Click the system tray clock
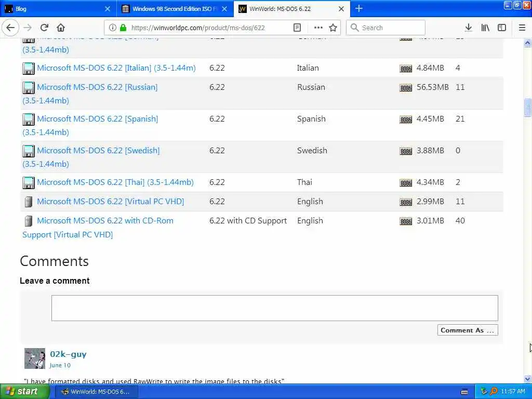The height and width of the screenshot is (399, 532). click(513, 392)
